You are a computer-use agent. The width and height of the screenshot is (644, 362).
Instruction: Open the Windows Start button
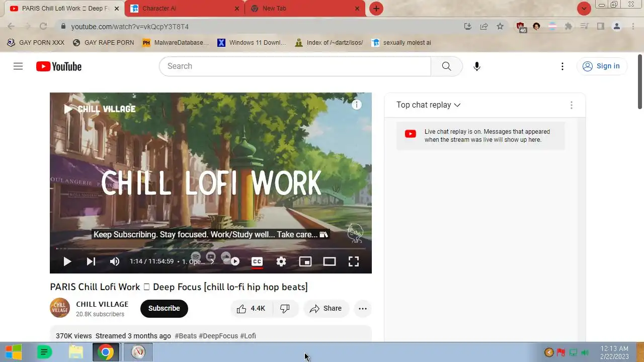point(14,352)
